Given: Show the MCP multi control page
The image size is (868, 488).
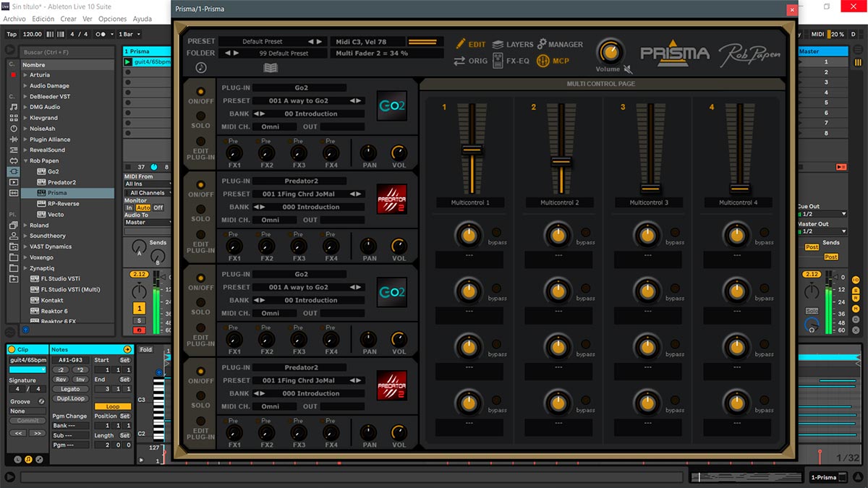Looking at the screenshot, I should pos(553,61).
